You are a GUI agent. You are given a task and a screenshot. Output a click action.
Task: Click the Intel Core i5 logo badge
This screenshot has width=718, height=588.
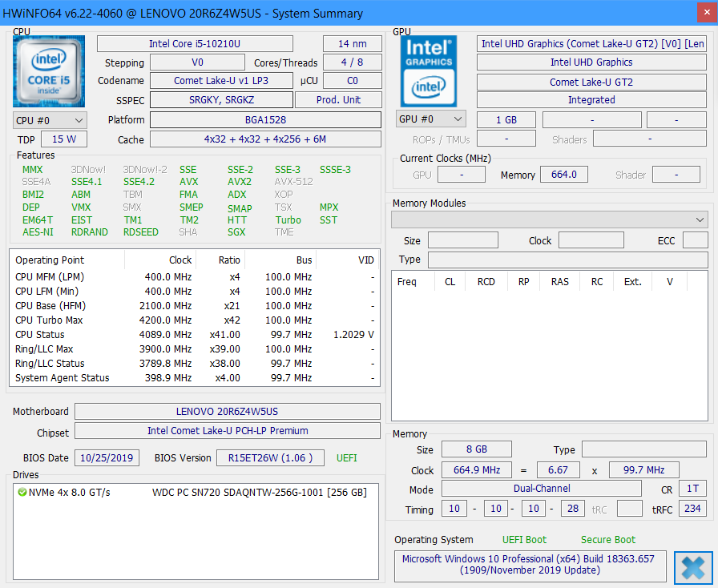point(49,71)
